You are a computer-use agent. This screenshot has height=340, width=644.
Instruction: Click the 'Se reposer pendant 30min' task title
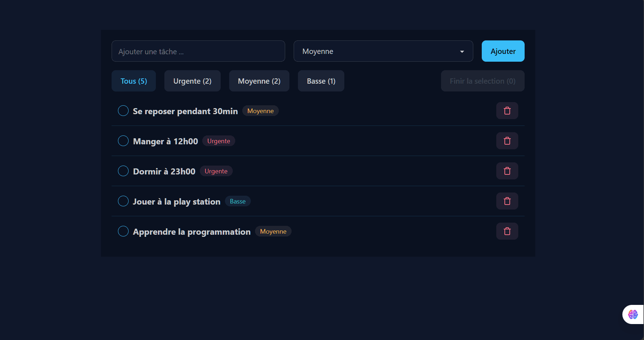click(x=185, y=111)
